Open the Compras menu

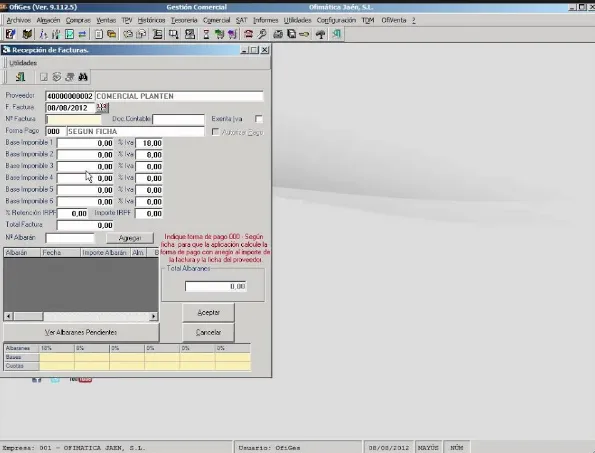pyautogui.click(x=78, y=20)
